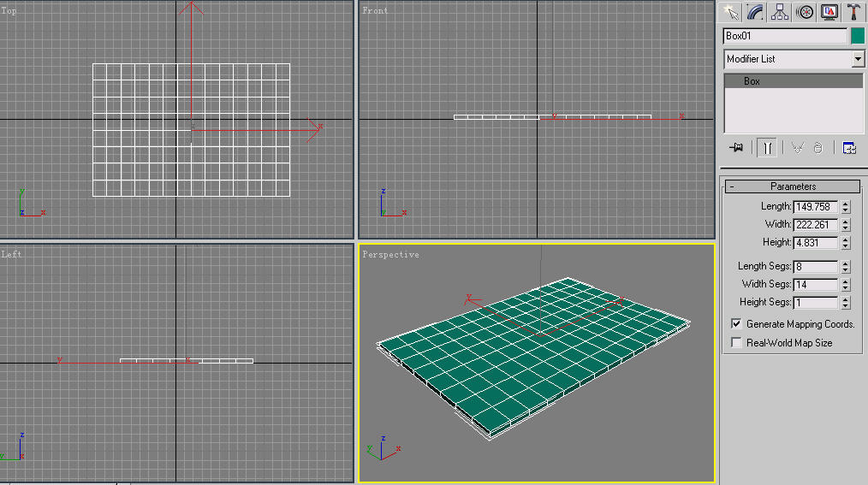This screenshot has height=485, width=868.
Task: Open the Hierarchy panel tab
Action: (780, 11)
